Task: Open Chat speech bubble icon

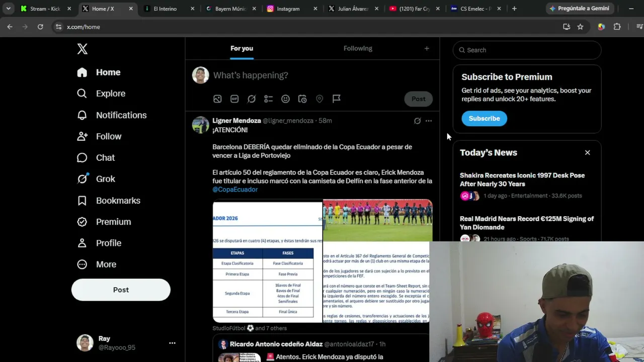Action: click(x=82, y=158)
